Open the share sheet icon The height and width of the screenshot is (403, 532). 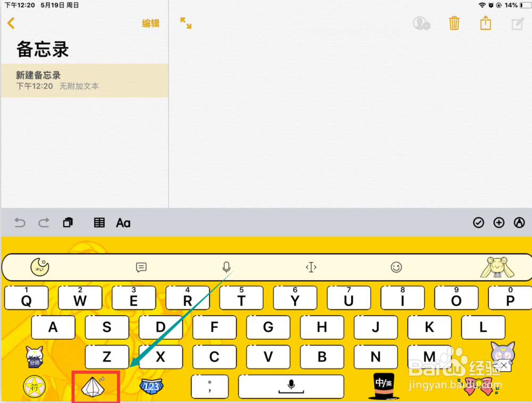[486, 23]
